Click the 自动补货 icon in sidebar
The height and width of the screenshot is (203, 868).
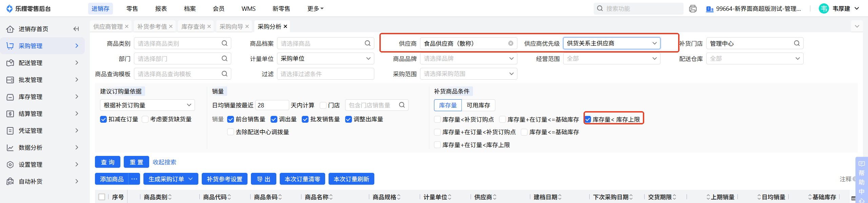coord(10,181)
